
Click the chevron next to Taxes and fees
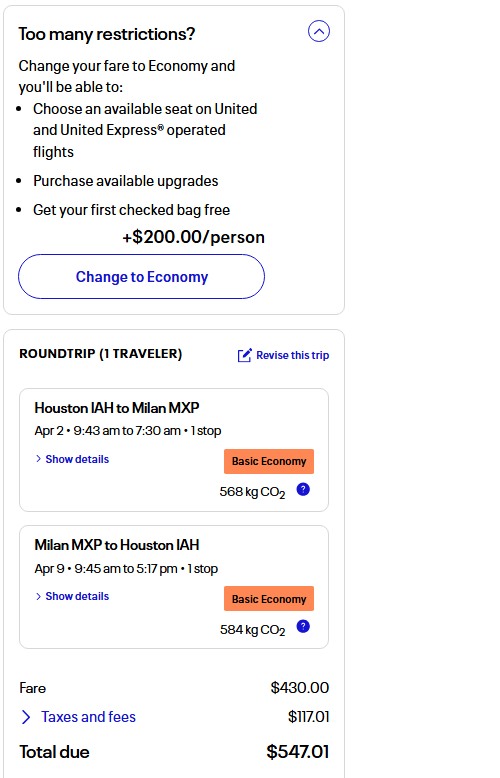point(26,717)
